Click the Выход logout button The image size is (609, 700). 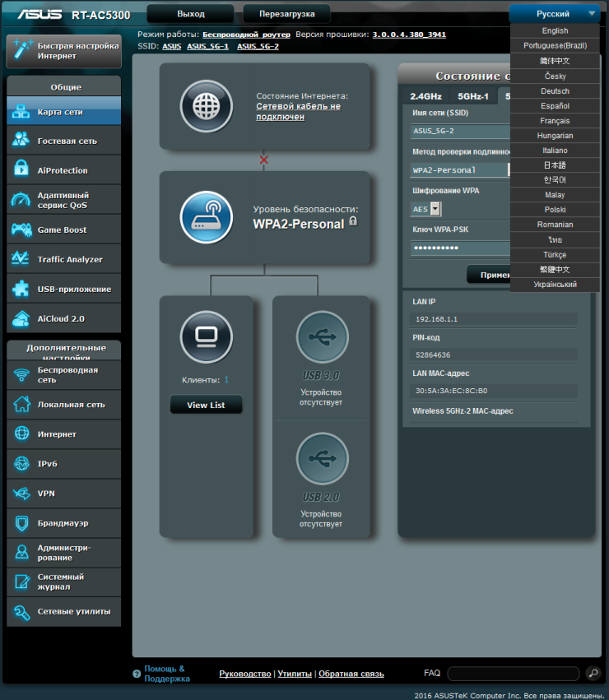pyautogui.click(x=191, y=14)
